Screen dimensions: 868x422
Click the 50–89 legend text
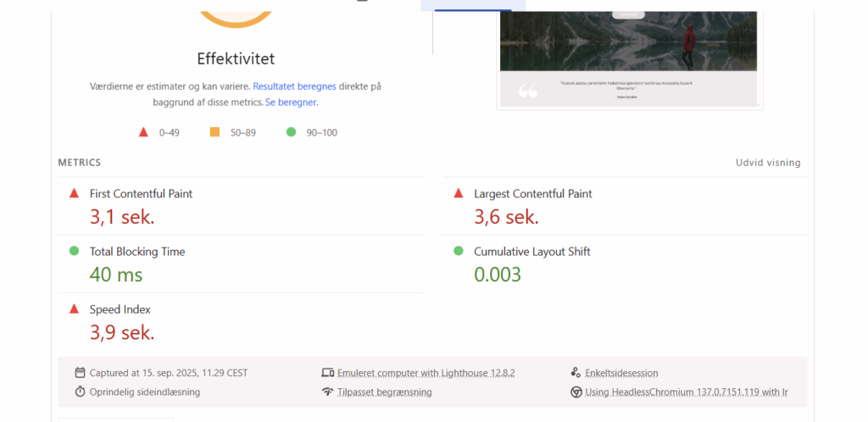point(243,133)
